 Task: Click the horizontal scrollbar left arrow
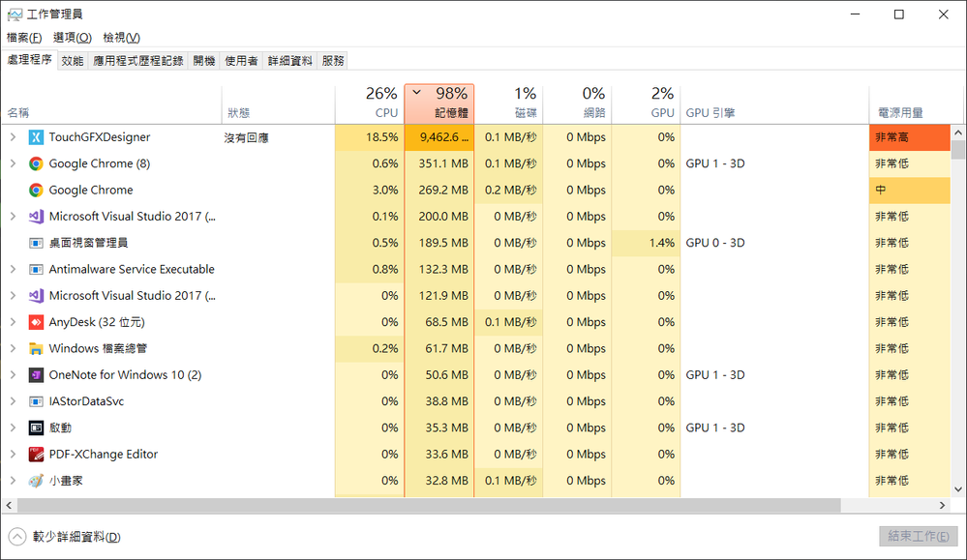9,505
